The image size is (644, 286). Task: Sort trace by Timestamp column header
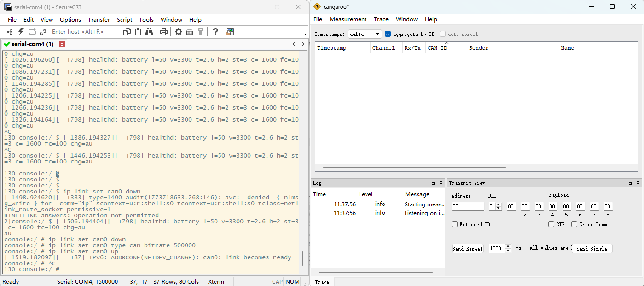tap(342, 48)
